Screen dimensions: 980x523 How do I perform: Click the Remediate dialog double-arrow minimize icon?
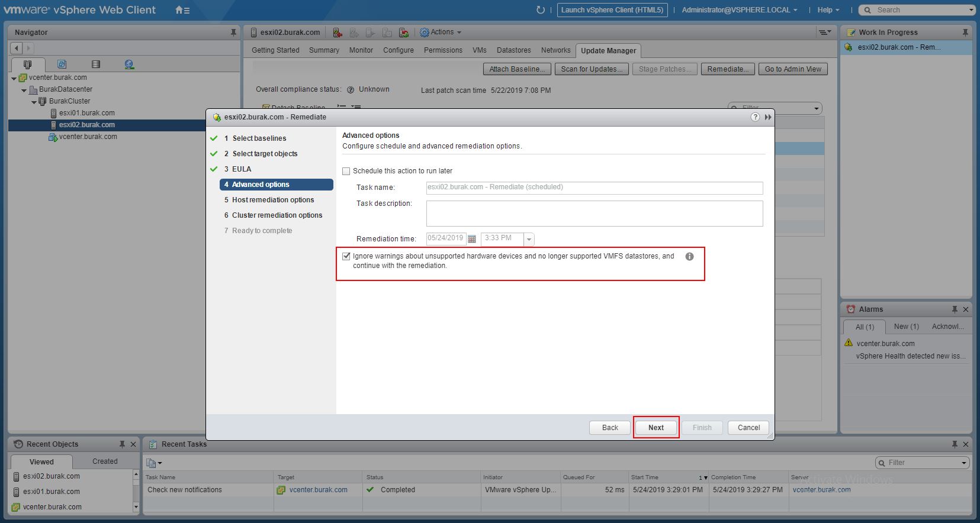click(768, 117)
